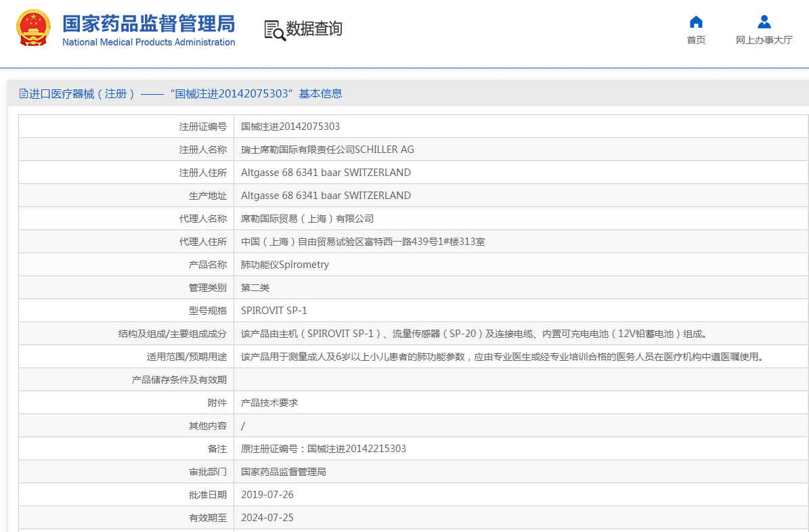Screen dimensions: 809x532
Task: Select 原注册证编号 remark value
Action: click(324, 449)
